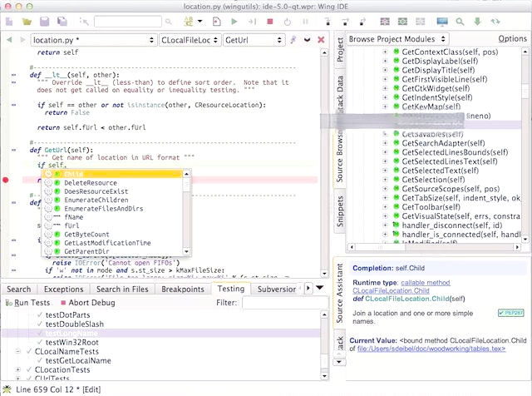532x396 pixels.
Task: Open the GetUrl method dropdown
Action: tap(254, 40)
